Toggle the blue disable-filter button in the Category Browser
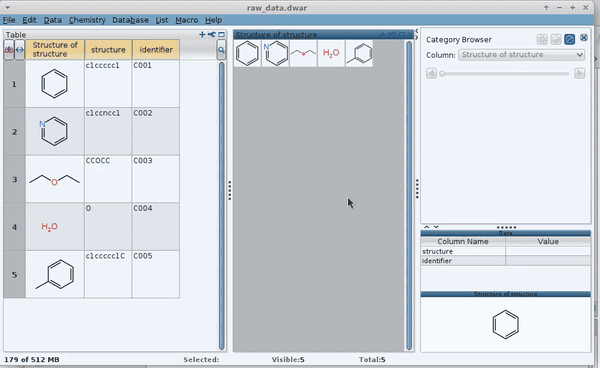600x368 pixels. click(569, 39)
